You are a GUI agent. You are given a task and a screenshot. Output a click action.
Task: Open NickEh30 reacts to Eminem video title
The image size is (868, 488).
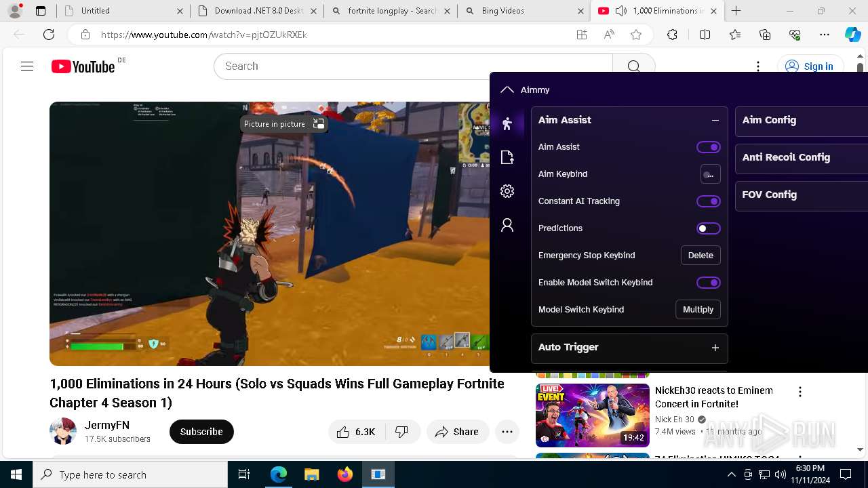[x=714, y=397]
